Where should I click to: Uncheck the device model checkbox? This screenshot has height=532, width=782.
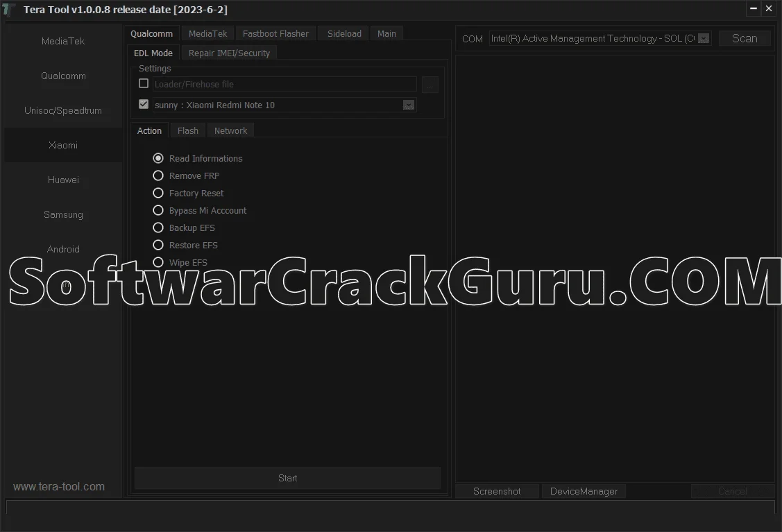144,104
